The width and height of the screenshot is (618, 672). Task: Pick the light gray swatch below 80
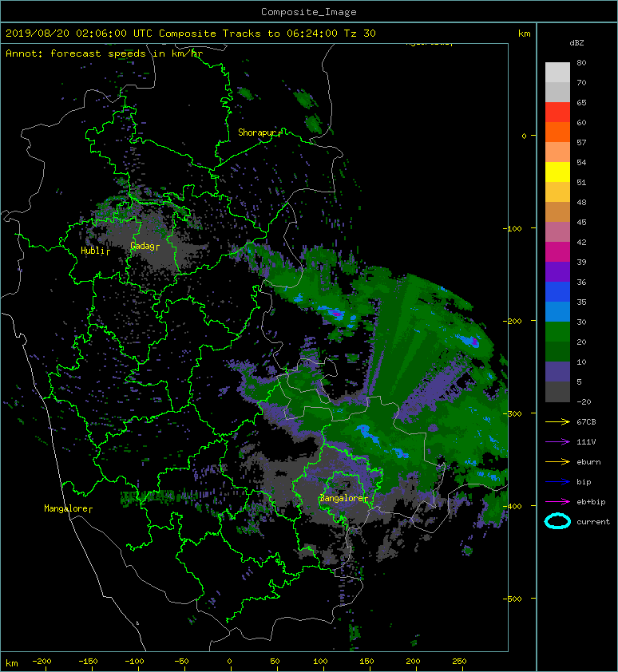pos(557,73)
